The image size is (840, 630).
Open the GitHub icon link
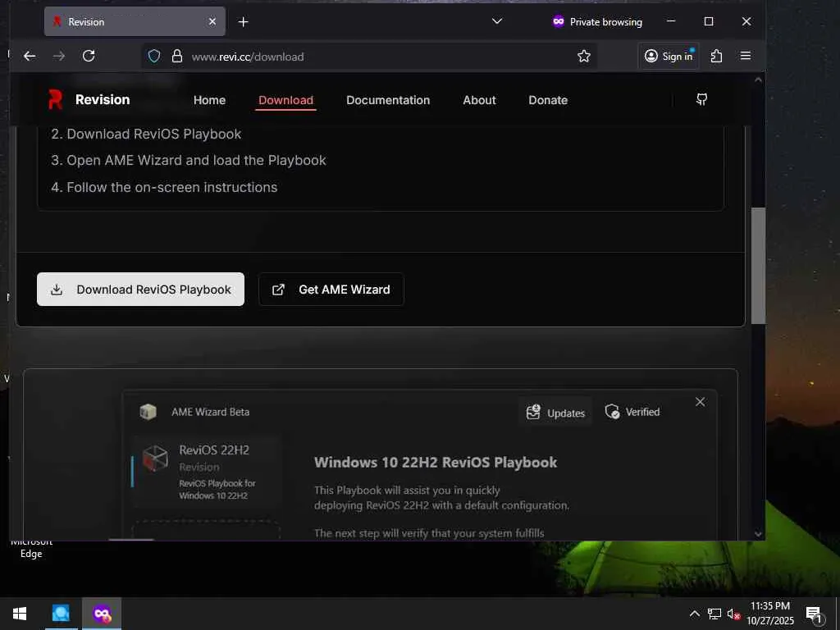click(702, 99)
